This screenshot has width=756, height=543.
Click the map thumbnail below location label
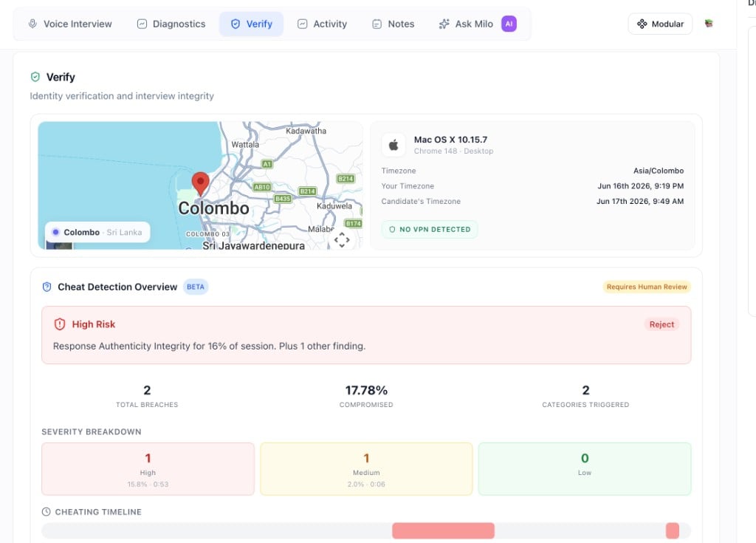coord(59,246)
